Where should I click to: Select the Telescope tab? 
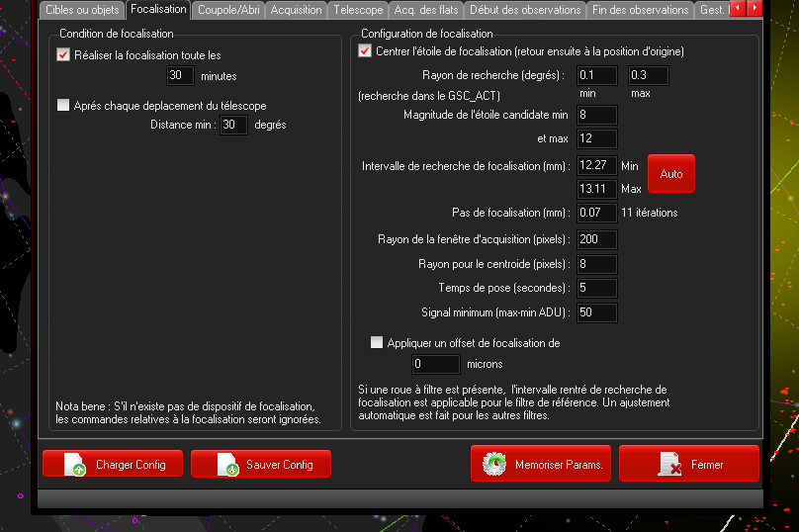tap(358, 10)
